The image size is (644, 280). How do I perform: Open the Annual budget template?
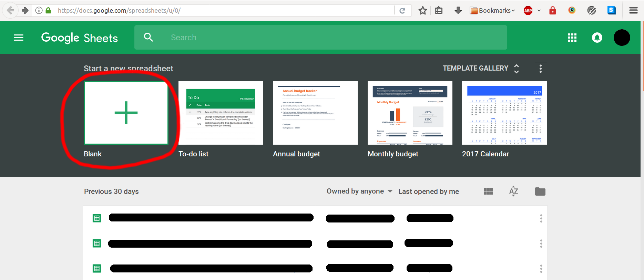tap(315, 113)
